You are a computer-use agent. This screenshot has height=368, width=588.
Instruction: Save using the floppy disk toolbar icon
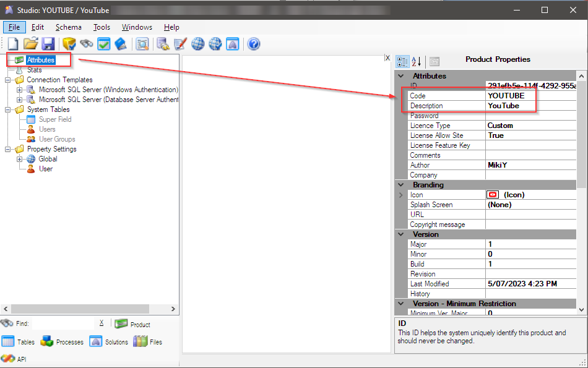(48, 44)
